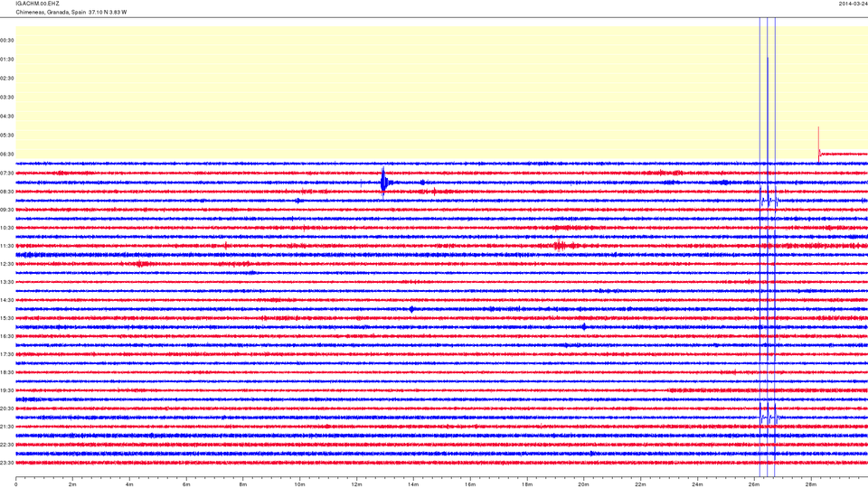
Task: Select the 11:30 time label
Action: coord(7,246)
